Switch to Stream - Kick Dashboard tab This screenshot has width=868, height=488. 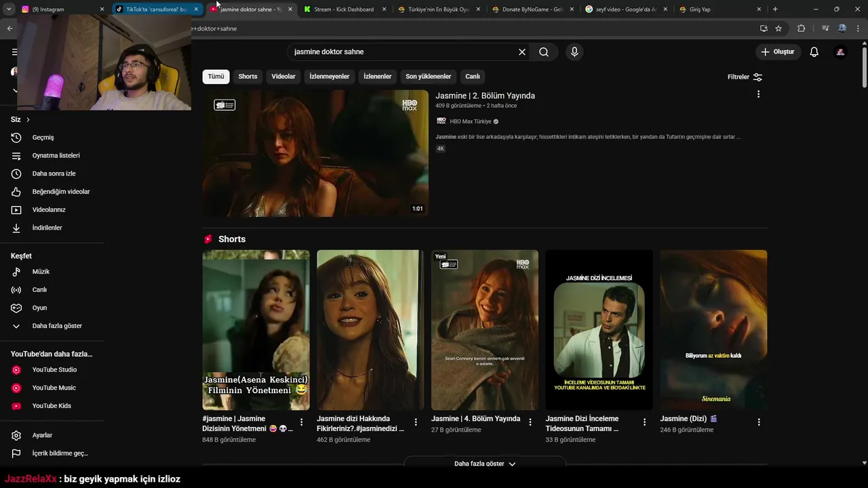point(344,9)
